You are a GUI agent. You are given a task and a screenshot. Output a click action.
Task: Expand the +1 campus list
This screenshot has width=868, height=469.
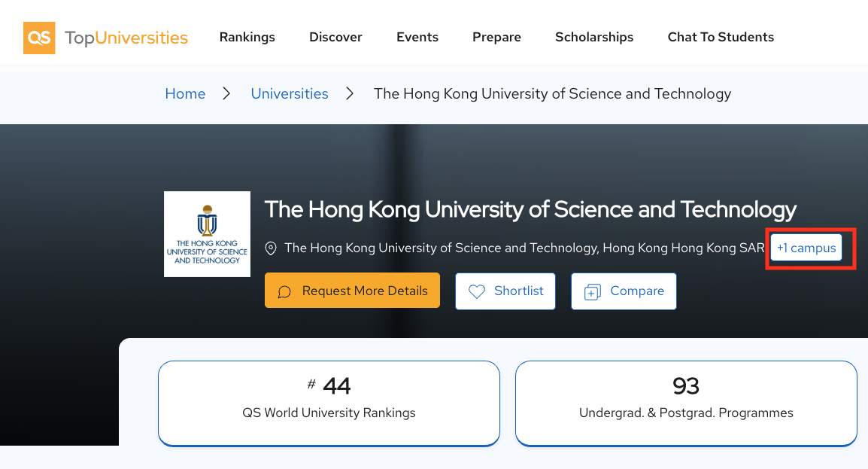point(806,248)
